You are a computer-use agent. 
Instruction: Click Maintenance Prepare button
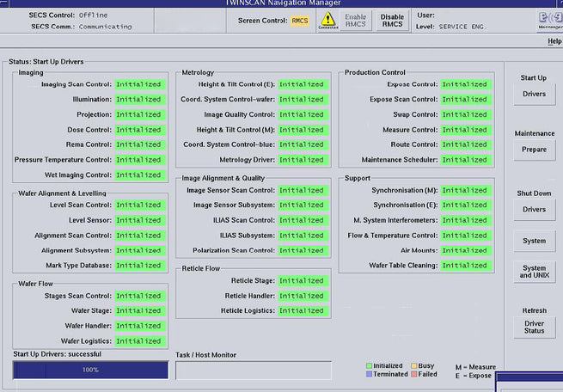[x=534, y=150]
